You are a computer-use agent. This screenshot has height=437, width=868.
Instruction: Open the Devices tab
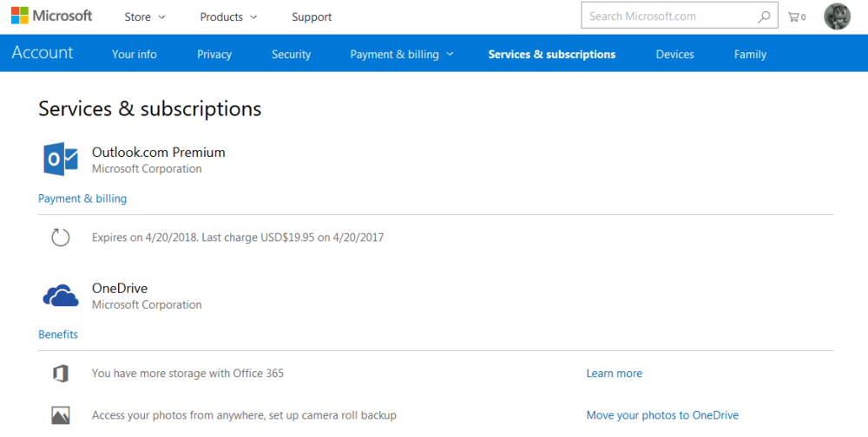click(674, 55)
